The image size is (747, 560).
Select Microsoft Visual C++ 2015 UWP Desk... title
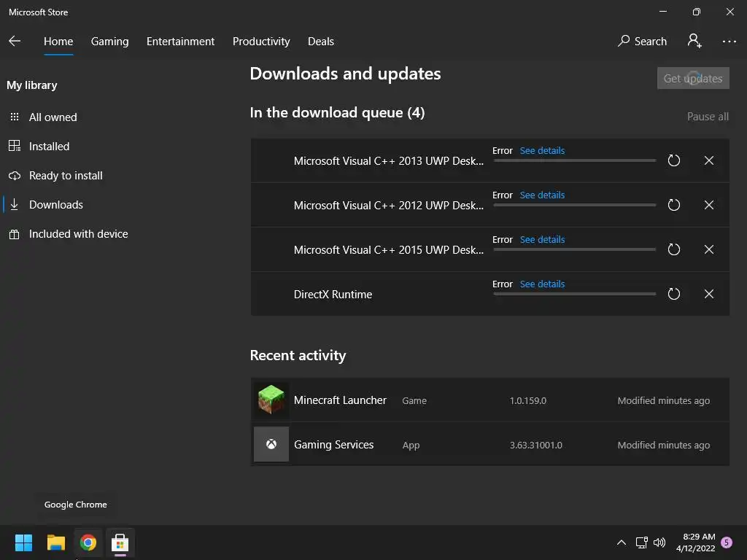click(x=388, y=250)
